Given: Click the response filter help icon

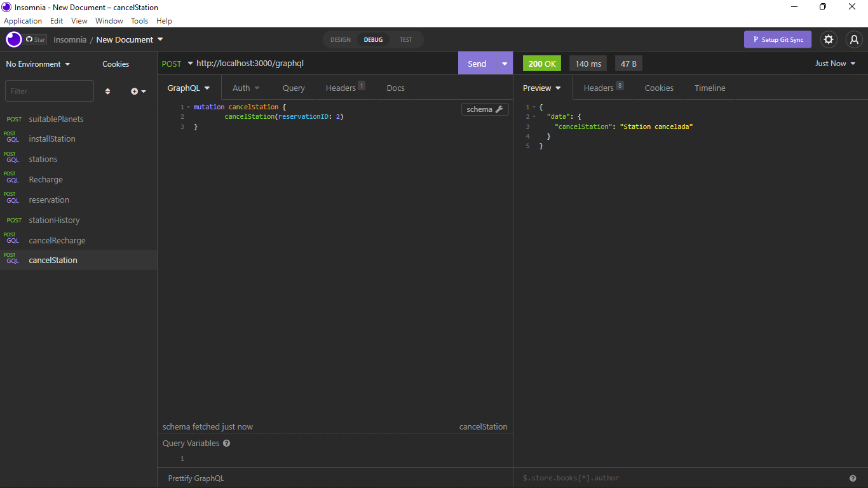Looking at the screenshot, I should [853, 478].
